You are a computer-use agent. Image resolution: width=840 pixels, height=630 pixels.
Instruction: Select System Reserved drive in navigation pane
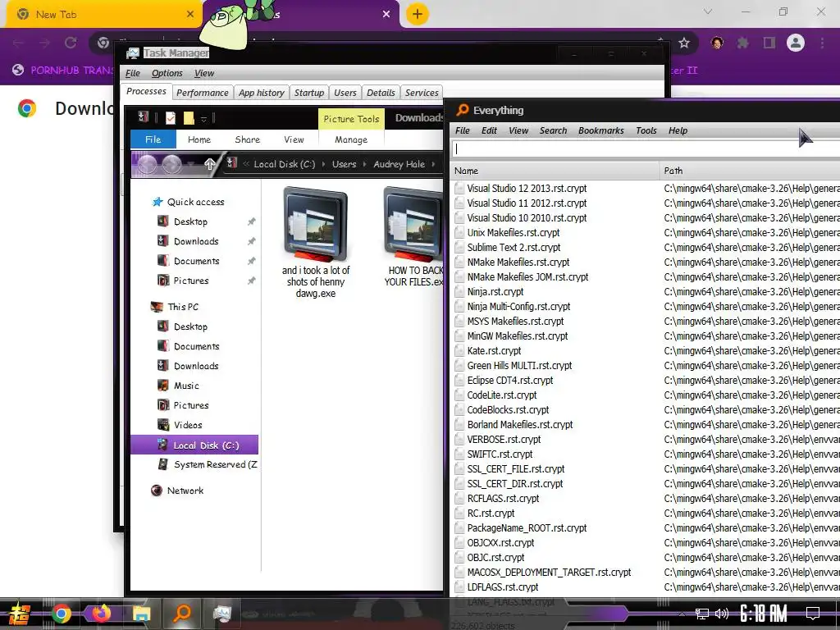[208, 464]
